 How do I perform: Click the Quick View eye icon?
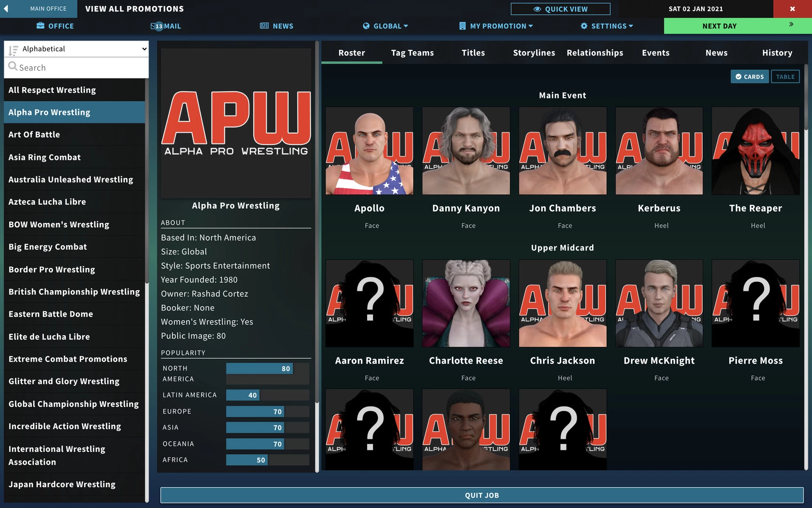(537, 9)
